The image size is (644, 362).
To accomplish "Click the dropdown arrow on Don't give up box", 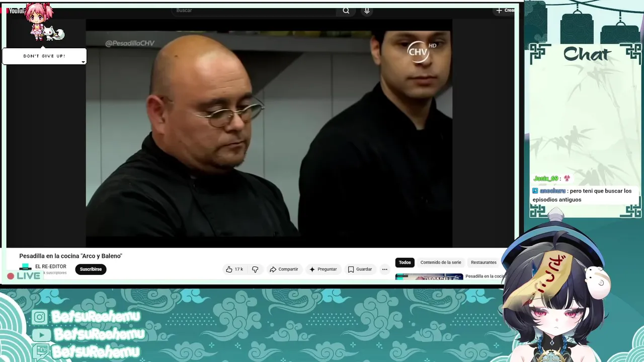I will 83,62.
